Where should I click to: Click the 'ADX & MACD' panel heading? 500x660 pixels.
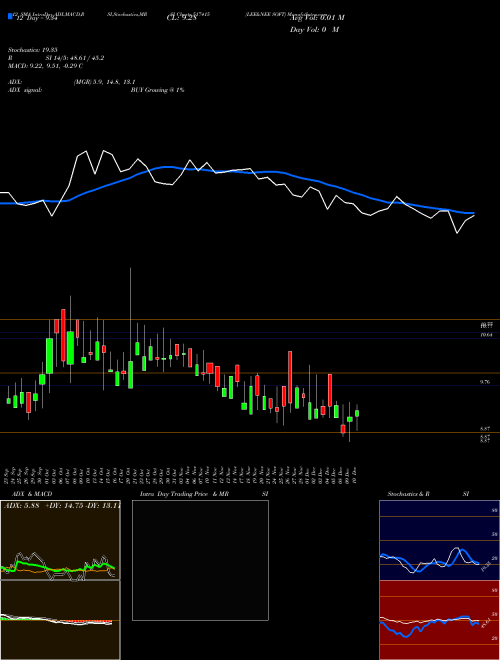click(32, 494)
